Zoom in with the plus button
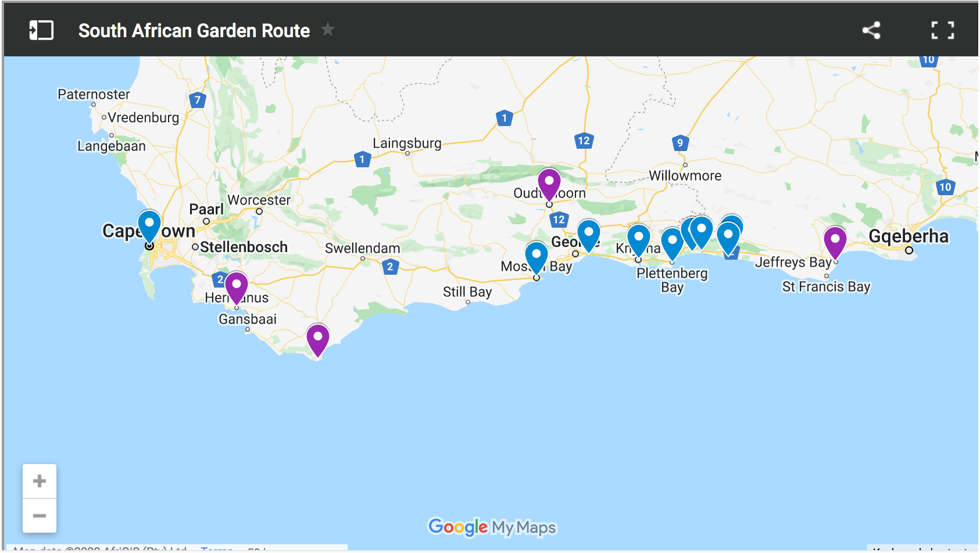 coord(39,480)
